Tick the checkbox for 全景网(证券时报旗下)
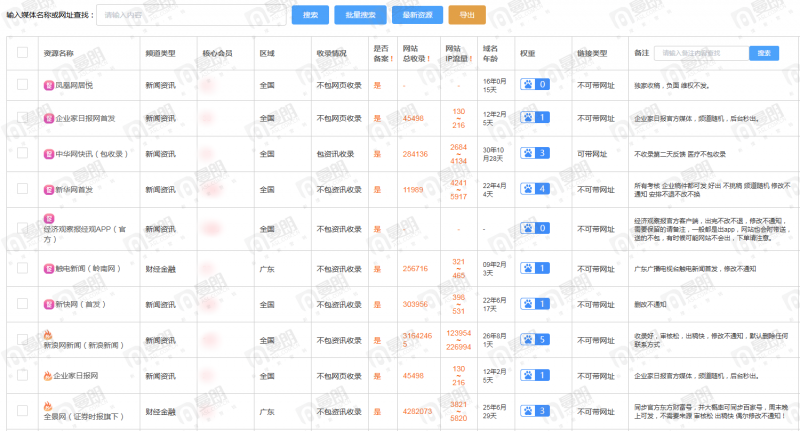The width and height of the screenshot is (800, 431). click(22, 411)
